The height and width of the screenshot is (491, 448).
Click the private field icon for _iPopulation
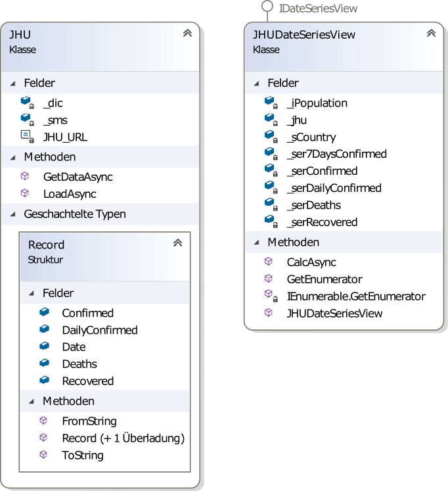[271, 103]
